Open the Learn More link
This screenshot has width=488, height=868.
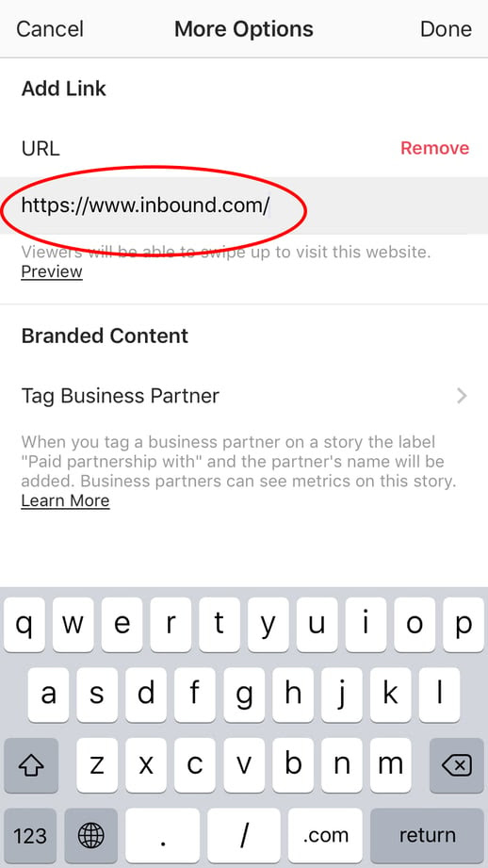pos(65,500)
